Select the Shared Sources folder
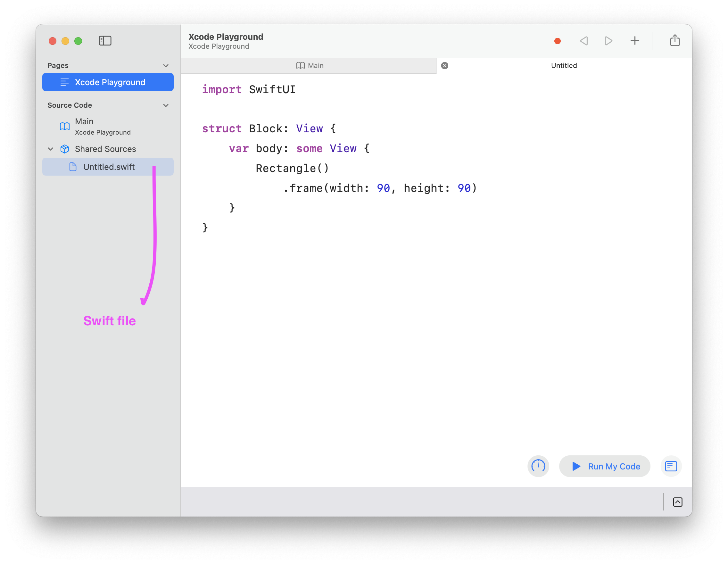The image size is (728, 564). click(108, 149)
